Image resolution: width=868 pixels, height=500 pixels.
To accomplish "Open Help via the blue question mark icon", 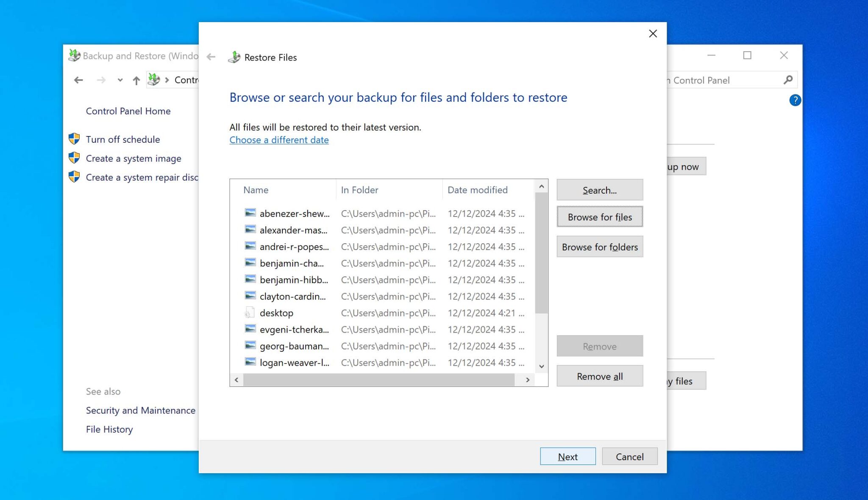I will point(795,100).
